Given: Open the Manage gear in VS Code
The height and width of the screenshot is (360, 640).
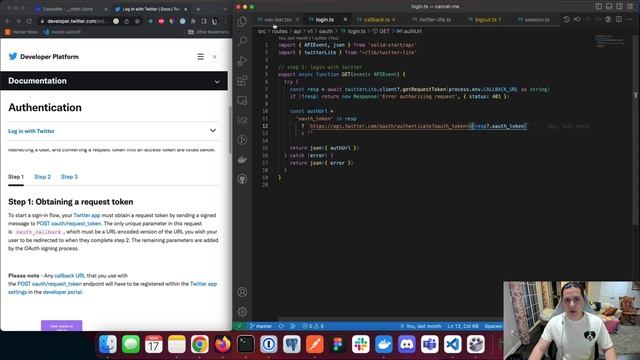Looking at the screenshot, I should click(242, 312).
